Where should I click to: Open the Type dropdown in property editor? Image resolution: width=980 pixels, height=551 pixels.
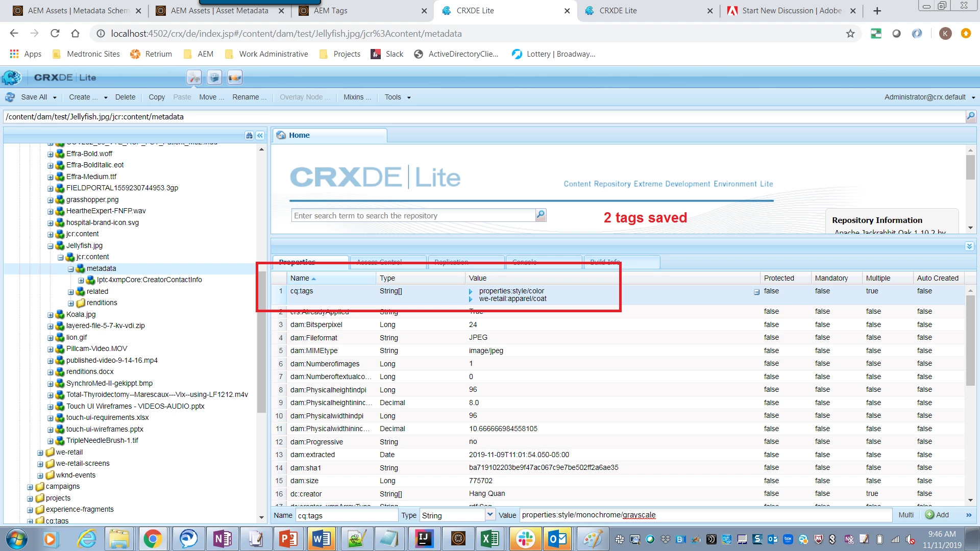point(490,515)
